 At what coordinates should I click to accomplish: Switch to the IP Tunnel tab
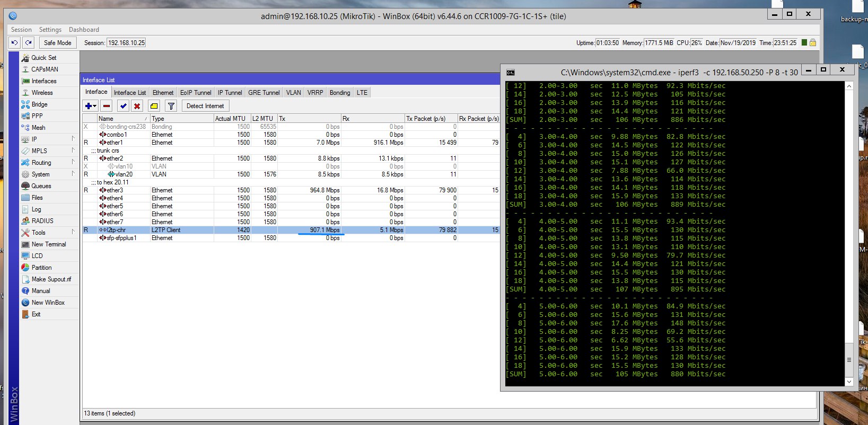click(x=230, y=92)
